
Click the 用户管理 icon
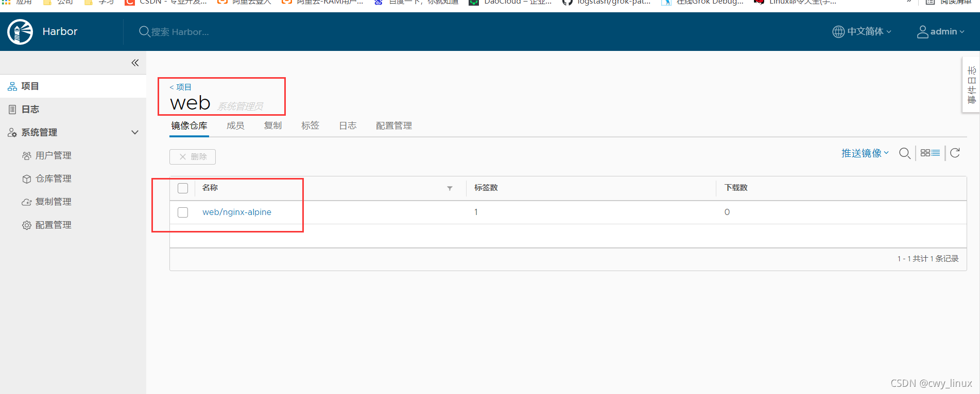pos(27,156)
